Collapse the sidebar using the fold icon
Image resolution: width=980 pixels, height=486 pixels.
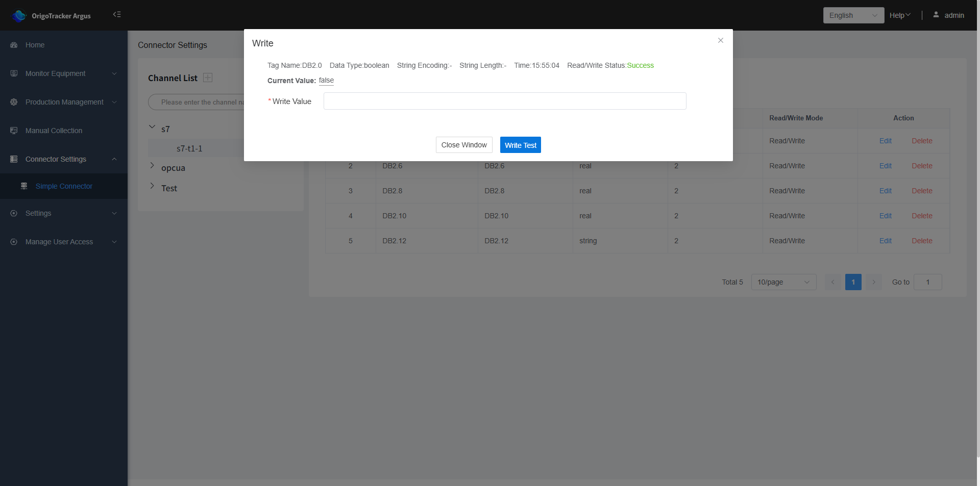tap(117, 15)
